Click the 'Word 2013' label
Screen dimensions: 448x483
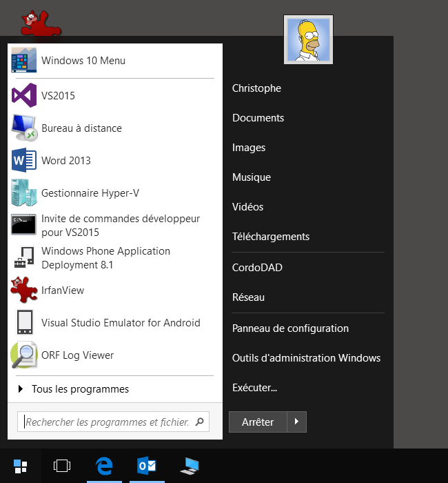66,161
